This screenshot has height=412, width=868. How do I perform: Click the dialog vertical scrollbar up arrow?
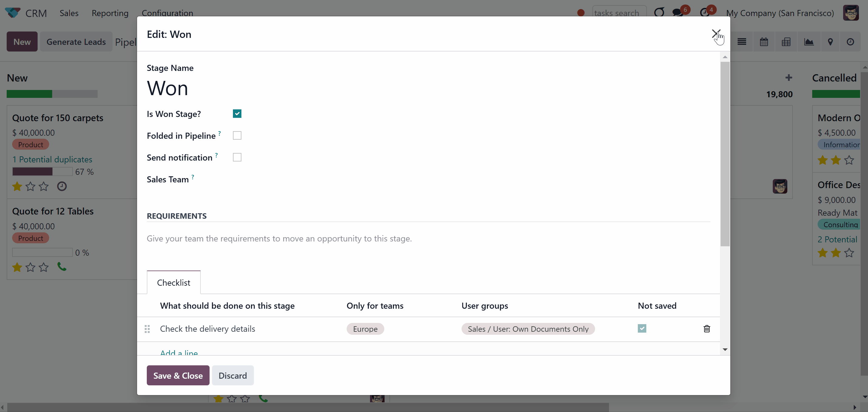(x=725, y=57)
